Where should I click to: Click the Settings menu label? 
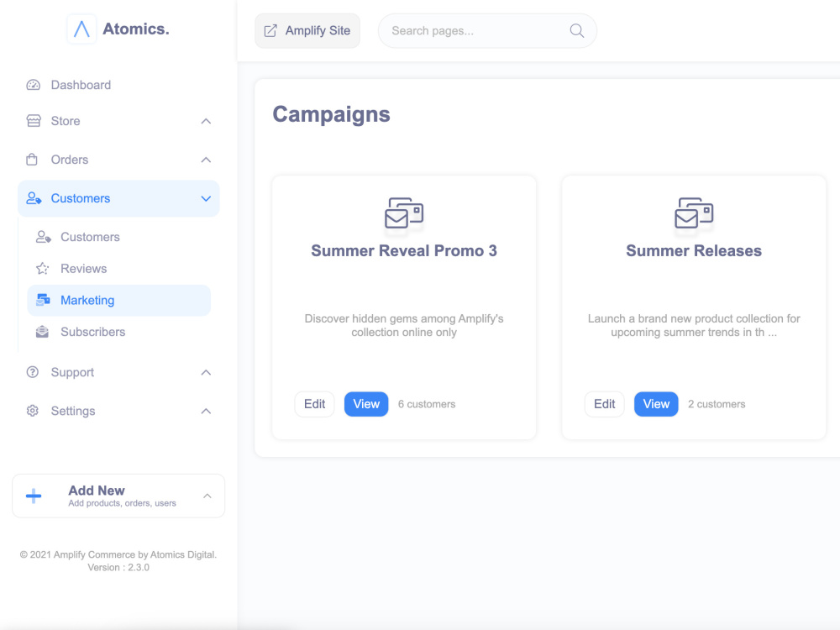(73, 411)
